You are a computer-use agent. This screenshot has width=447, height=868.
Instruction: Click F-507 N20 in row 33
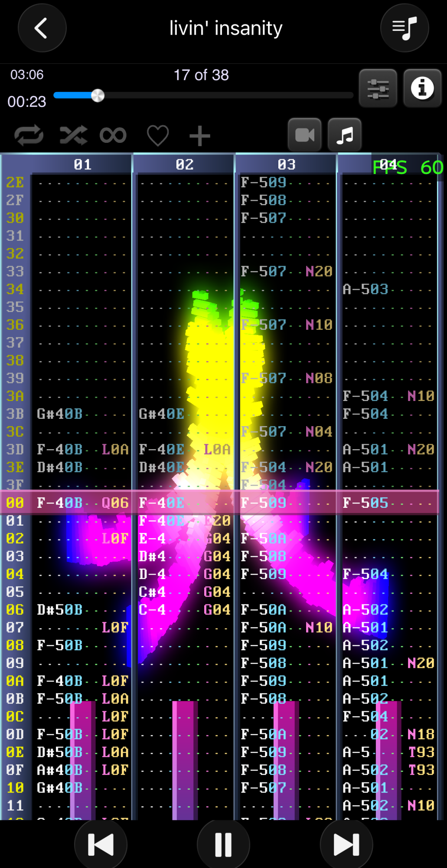[286, 271]
